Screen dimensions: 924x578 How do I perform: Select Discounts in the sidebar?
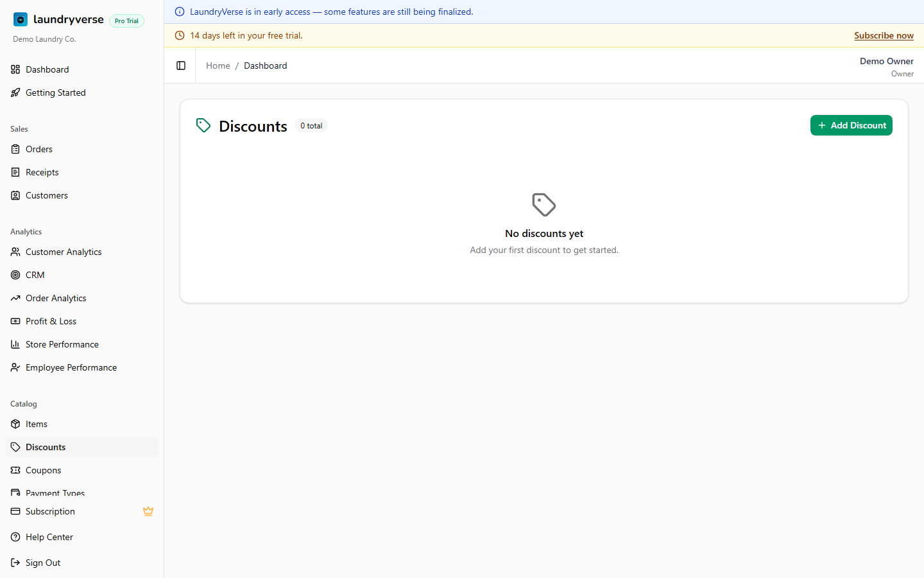pos(81,447)
